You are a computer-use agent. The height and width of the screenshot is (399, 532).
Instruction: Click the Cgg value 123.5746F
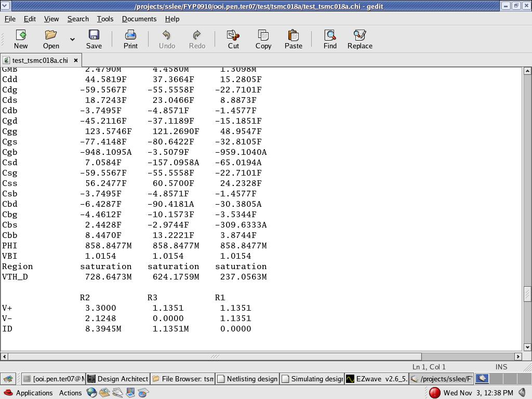pyautogui.click(x=108, y=131)
